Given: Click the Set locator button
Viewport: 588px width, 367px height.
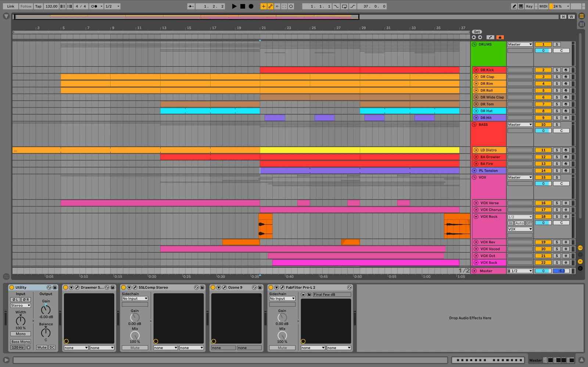Looking at the screenshot, I should 477,32.
